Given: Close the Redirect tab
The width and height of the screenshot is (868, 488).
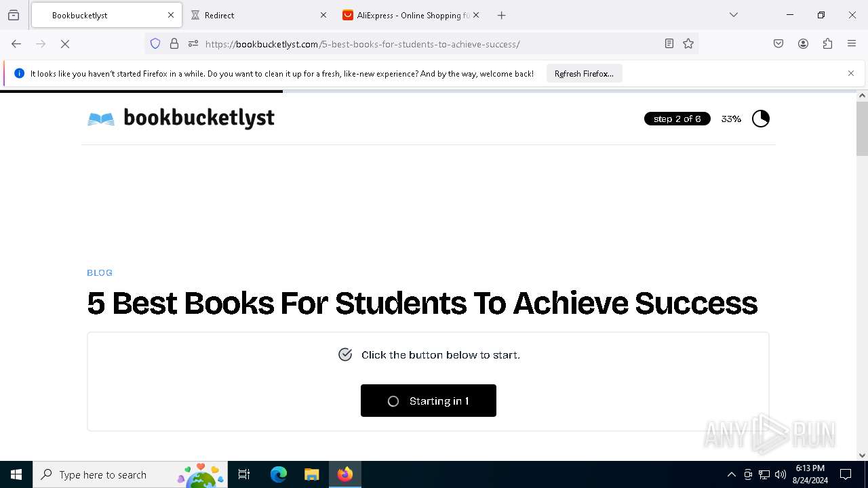Looking at the screenshot, I should click(323, 15).
